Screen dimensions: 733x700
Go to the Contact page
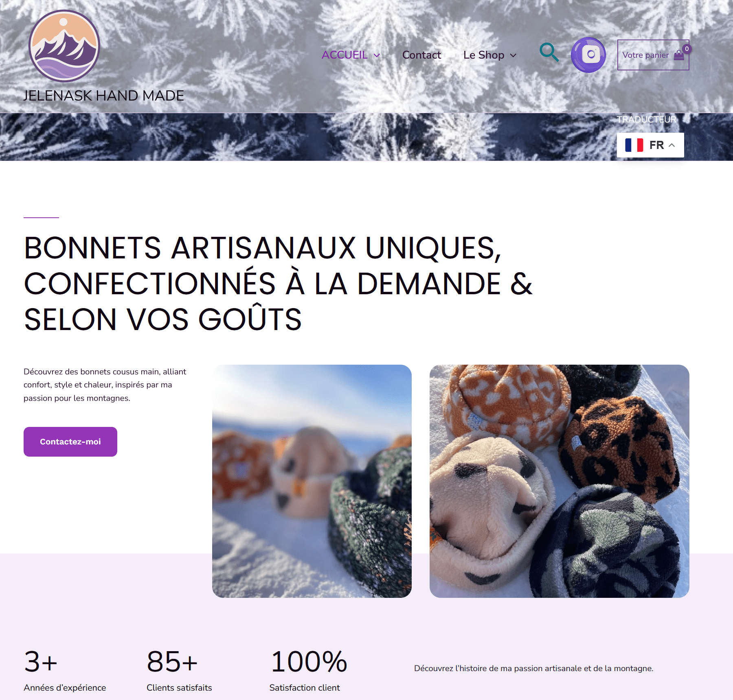[421, 55]
